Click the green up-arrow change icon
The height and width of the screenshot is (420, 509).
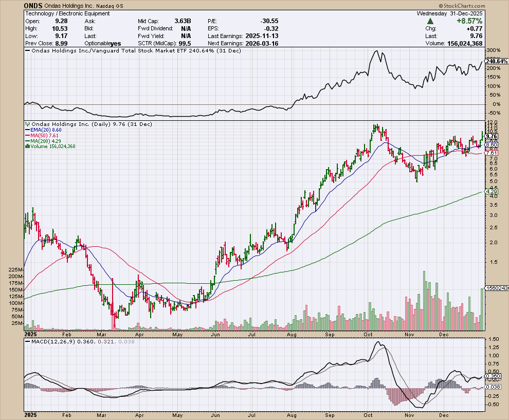pos(430,21)
